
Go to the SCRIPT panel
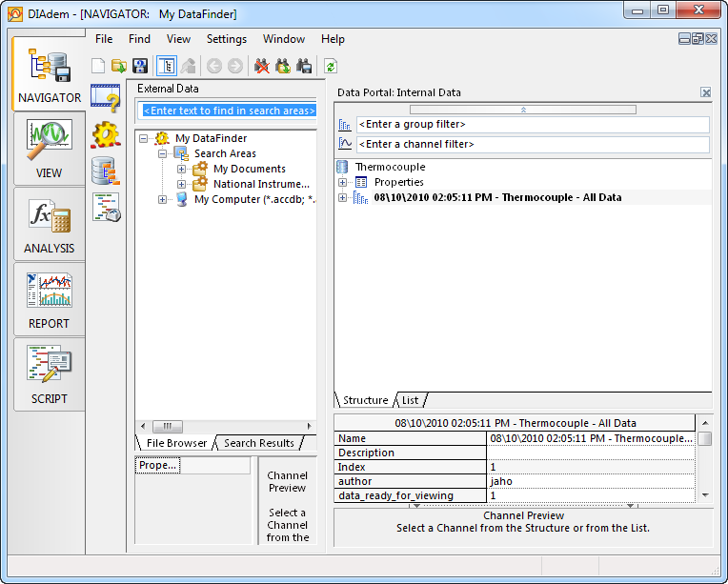[49, 375]
